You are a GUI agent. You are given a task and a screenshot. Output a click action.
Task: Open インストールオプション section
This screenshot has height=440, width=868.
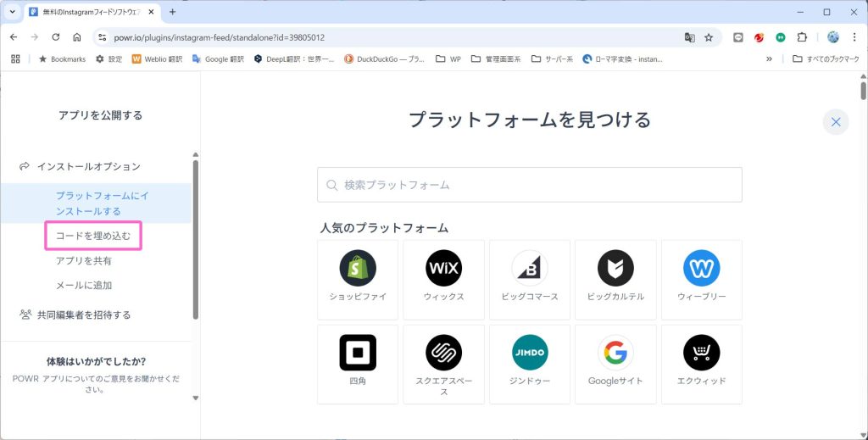coord(80,167)
